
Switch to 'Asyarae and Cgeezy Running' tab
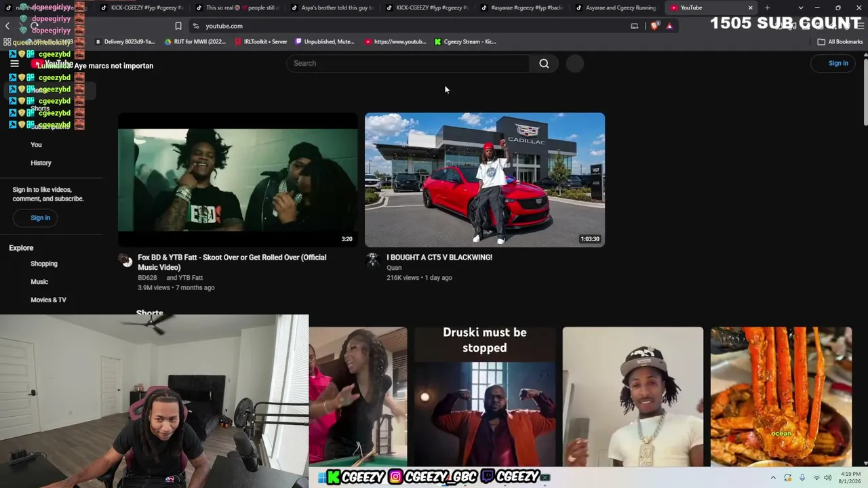click(616, 7)
